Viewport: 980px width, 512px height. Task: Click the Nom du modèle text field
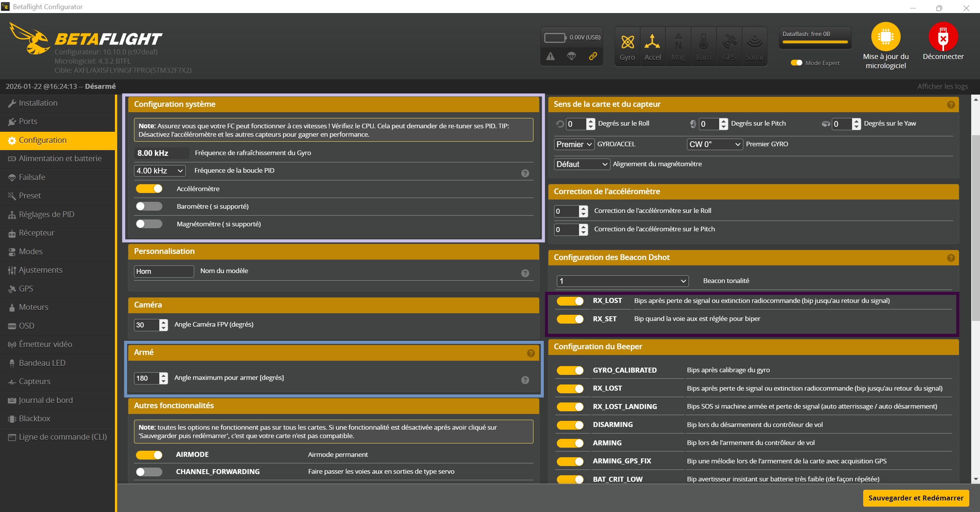tap(164, 271)
